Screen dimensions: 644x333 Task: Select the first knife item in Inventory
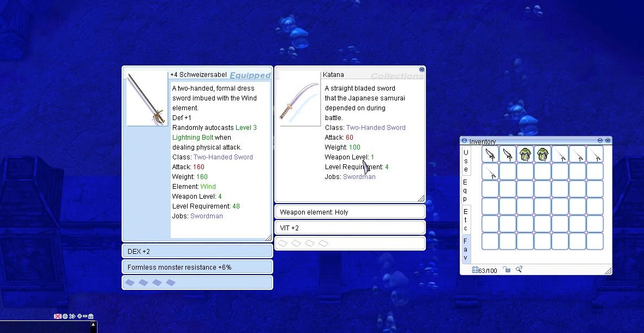point(490,154)
